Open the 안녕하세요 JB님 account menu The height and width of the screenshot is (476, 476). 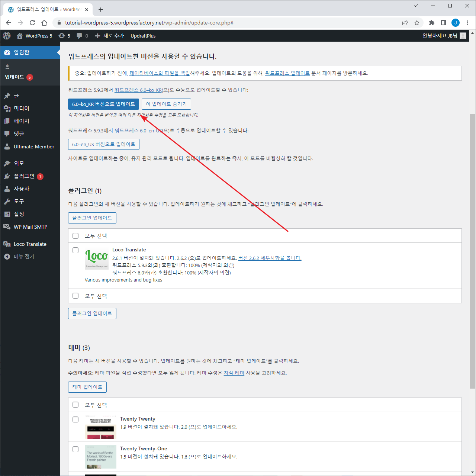point(444,36)
